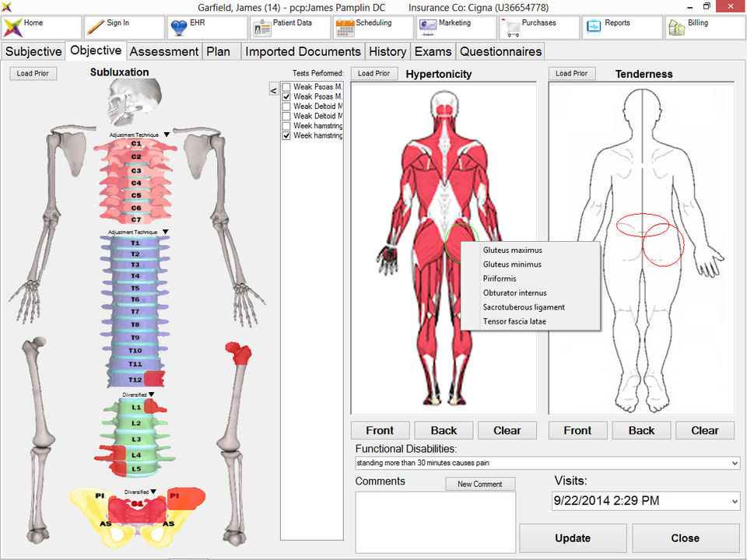Toggle first Weak Deltoid checkbox
The image size is (747, 560).
click(286, 107)
